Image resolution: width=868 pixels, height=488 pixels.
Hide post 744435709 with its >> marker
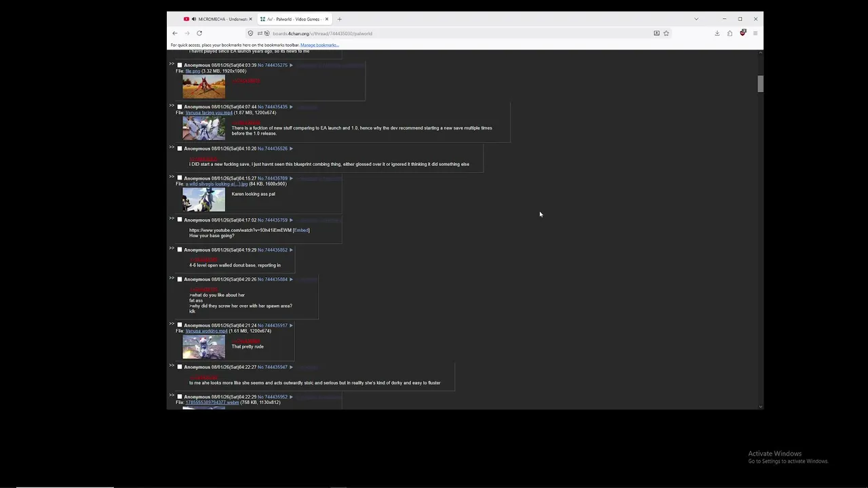[x=172, y=177]
